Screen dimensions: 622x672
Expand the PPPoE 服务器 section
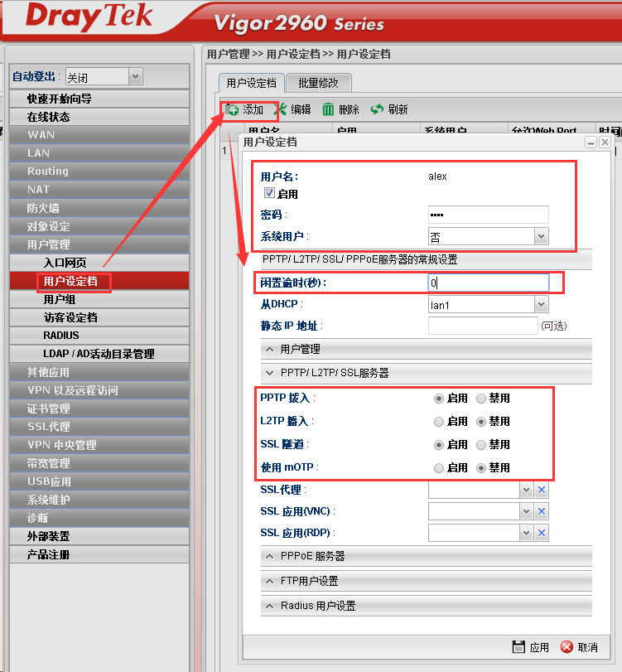[x=427, y=556]
